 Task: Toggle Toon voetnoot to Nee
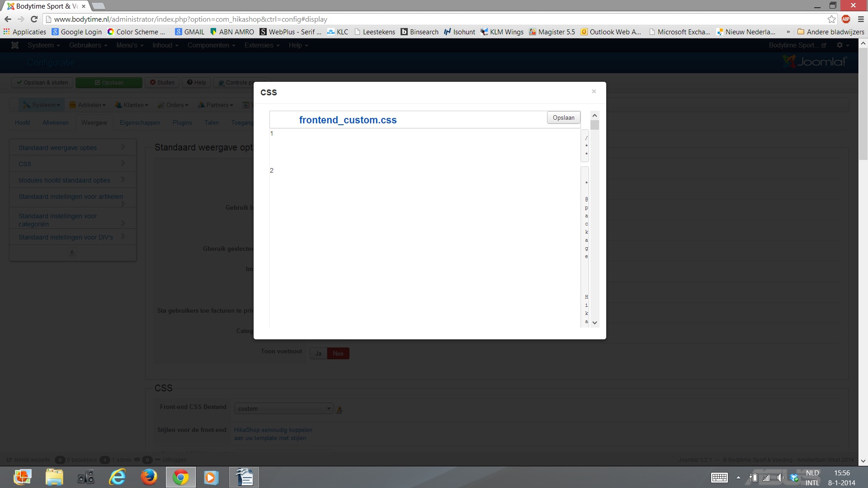[338, 353]
